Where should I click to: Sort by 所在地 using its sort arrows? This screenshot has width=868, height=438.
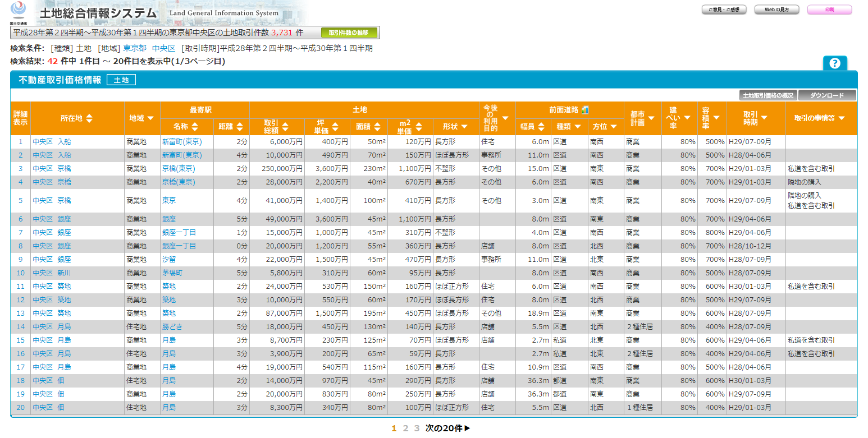click(x=89, y=118)
